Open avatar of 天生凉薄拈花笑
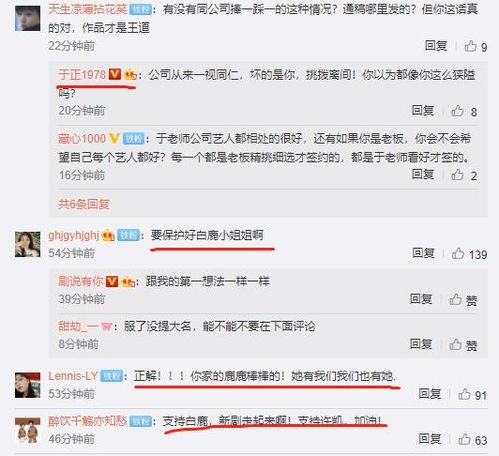 [x=28, y=18]
